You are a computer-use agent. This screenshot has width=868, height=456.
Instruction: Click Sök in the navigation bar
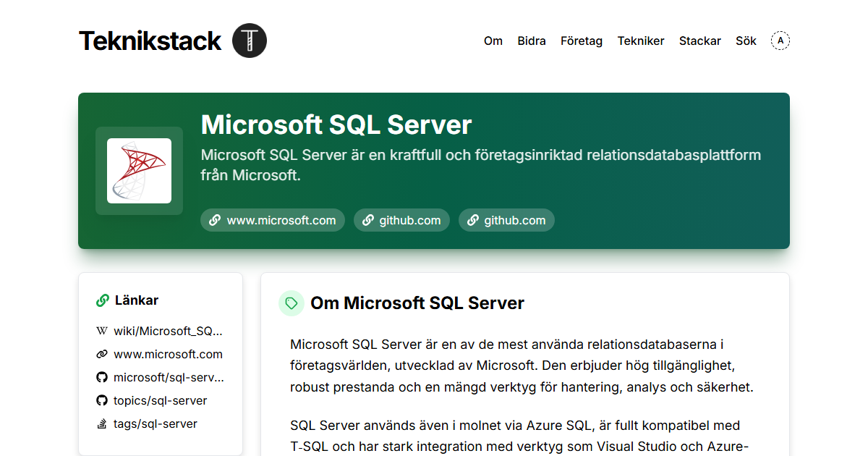coord(746,41)
